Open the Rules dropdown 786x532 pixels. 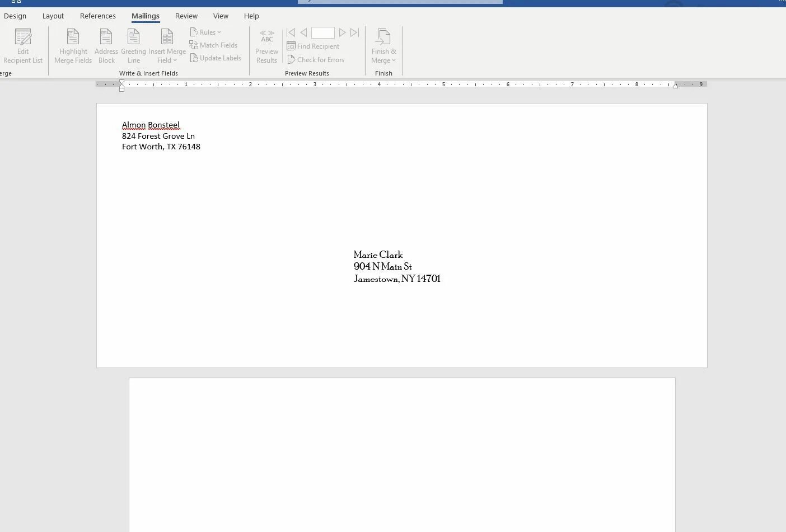pos(205,32)
